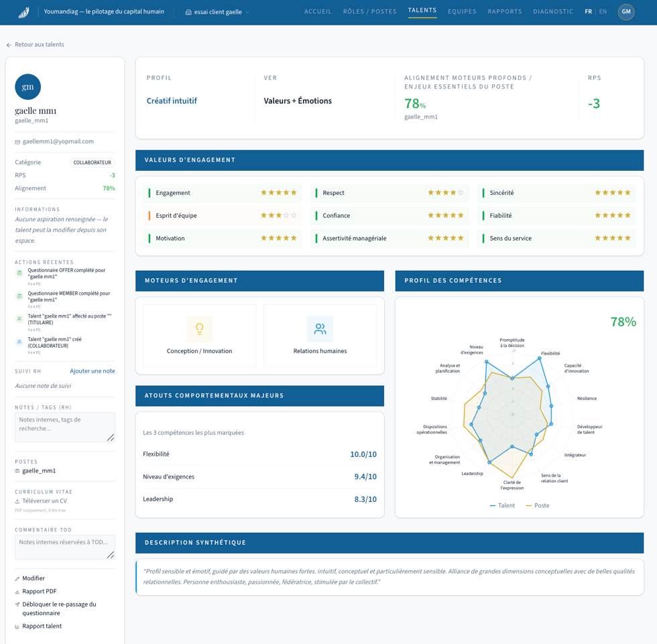Viewport: 657px width, 644px height.
Task: Toggle the Talent series in the radar legend
Action: [x=502, y=505]
